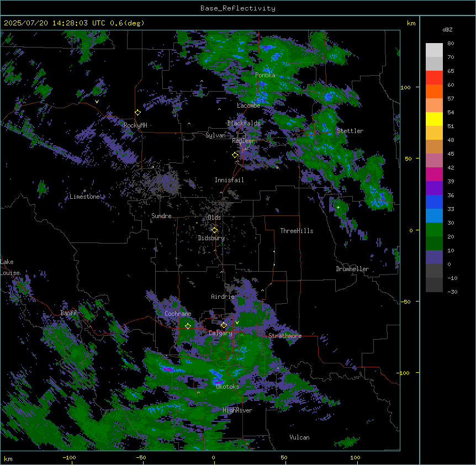The height and width of the screenshot is (465, 476).
Task: Click the Lake Louise label
Action: point(10,267)
